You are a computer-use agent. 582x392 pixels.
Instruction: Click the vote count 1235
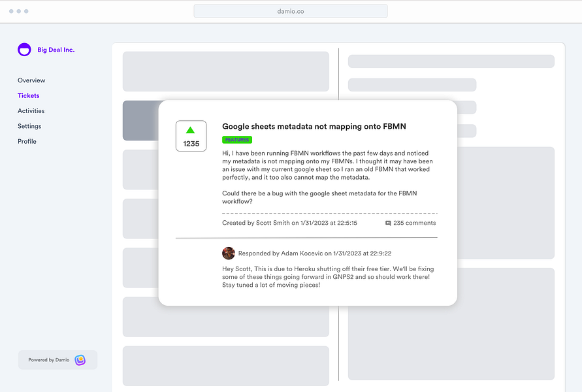point(191,144)
